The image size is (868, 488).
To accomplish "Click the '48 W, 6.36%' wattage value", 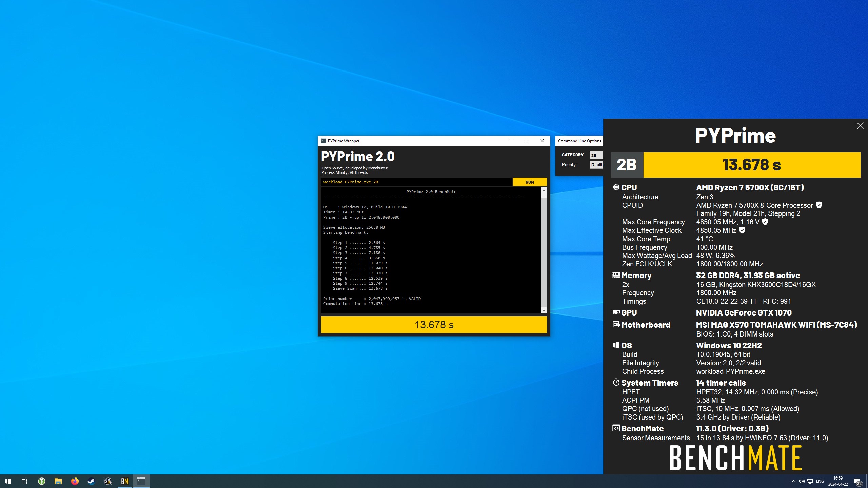I will coord(715,256).
